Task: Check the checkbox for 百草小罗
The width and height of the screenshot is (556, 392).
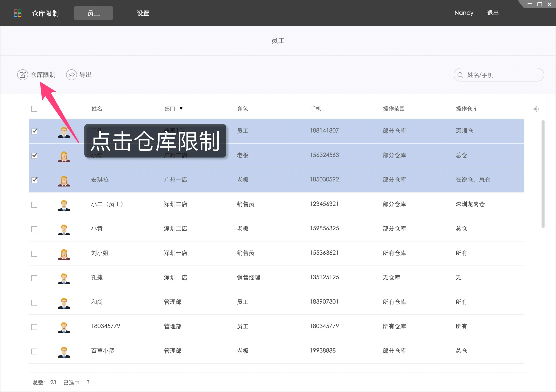Action: click(34, 351)
